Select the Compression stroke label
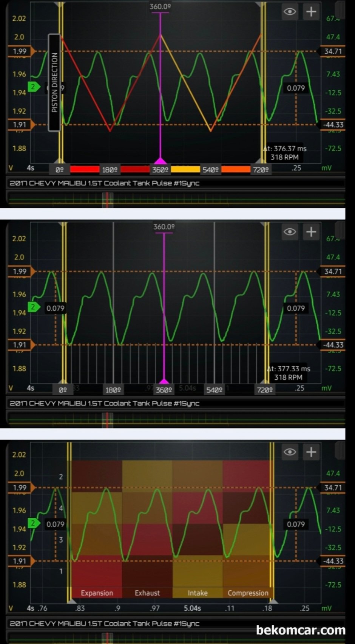This screenshot has width=355, height=644. 248,593
